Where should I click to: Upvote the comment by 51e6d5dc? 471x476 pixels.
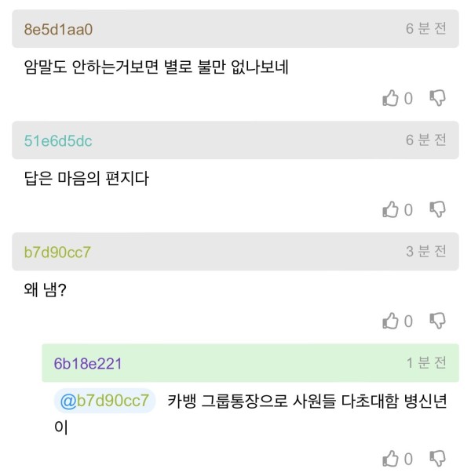[x=390, y=209]
